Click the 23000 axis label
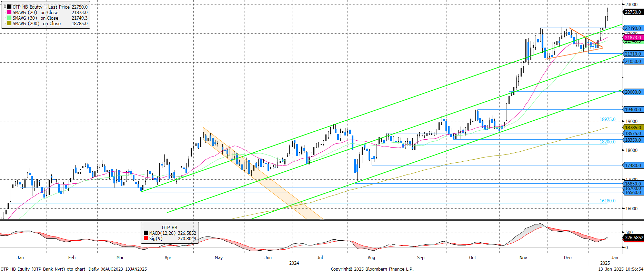Image resolution: width=644 pixels, height=272 pixels. 632,4
